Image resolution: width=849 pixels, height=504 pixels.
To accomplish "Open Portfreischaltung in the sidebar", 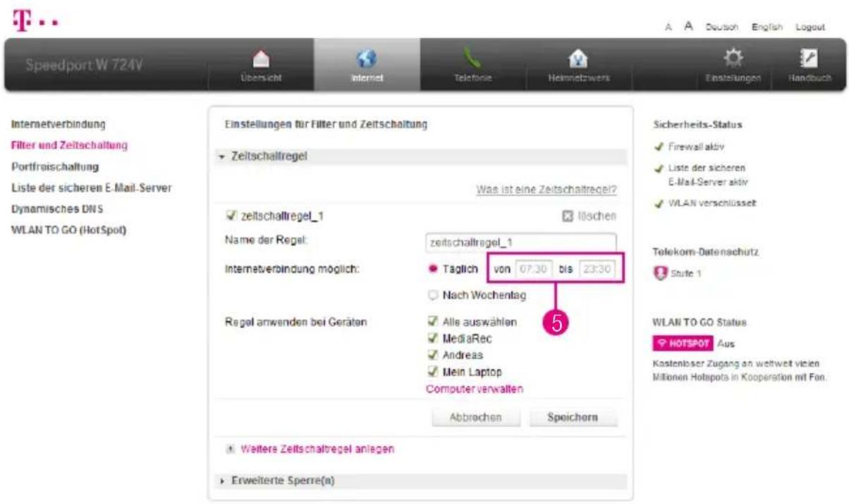I will [55, 166].
